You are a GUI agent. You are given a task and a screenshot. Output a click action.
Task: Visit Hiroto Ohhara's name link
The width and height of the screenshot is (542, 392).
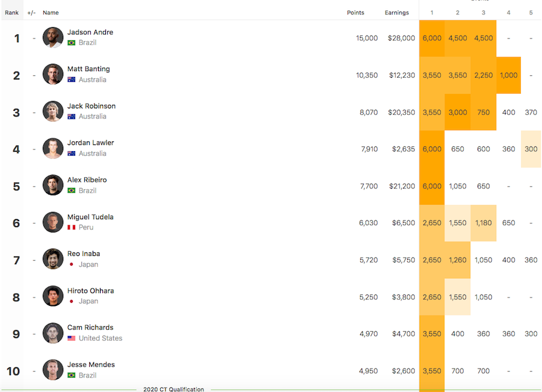pos(90,291)
